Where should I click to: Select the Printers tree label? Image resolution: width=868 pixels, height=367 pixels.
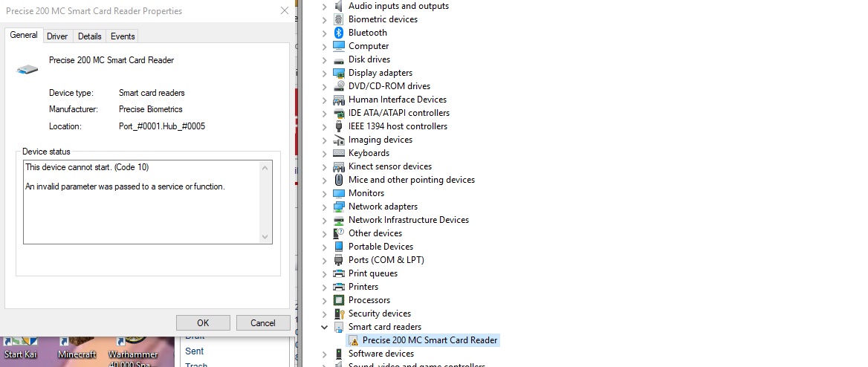(363, 287)
